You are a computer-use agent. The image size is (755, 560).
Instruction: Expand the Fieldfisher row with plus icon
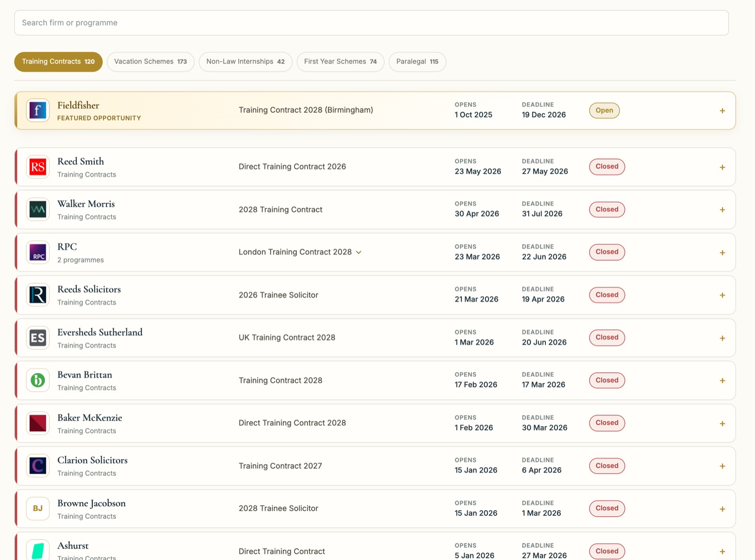[722, 110]
